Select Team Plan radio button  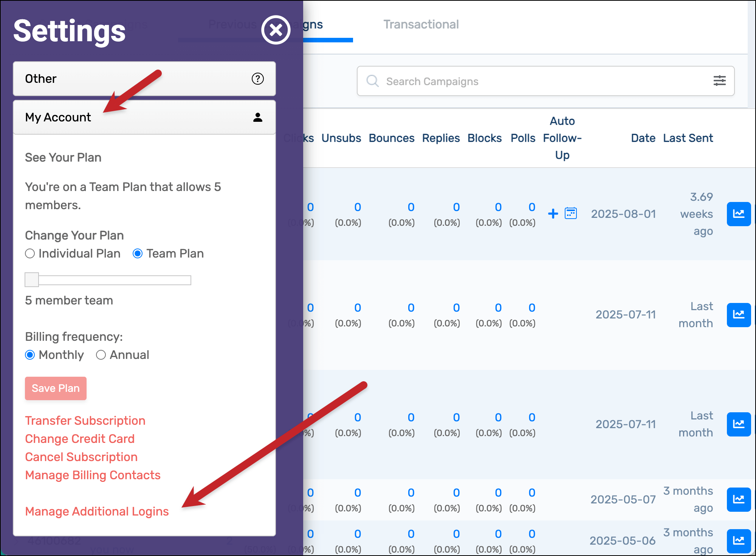(x=138, y=253)
